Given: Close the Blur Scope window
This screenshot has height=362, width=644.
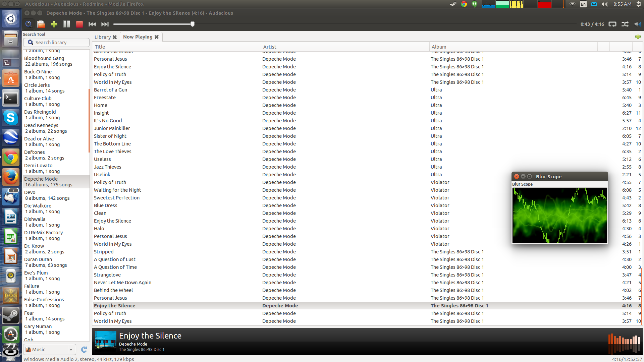Looking at the screenshot, I should click(517, 177).
